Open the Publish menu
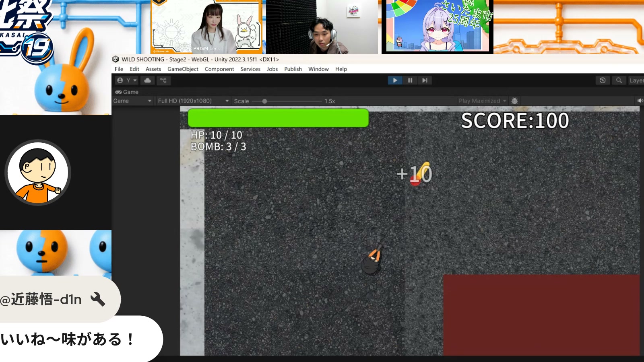This screenshot has height=362, width=644. (x=293, y=69)
